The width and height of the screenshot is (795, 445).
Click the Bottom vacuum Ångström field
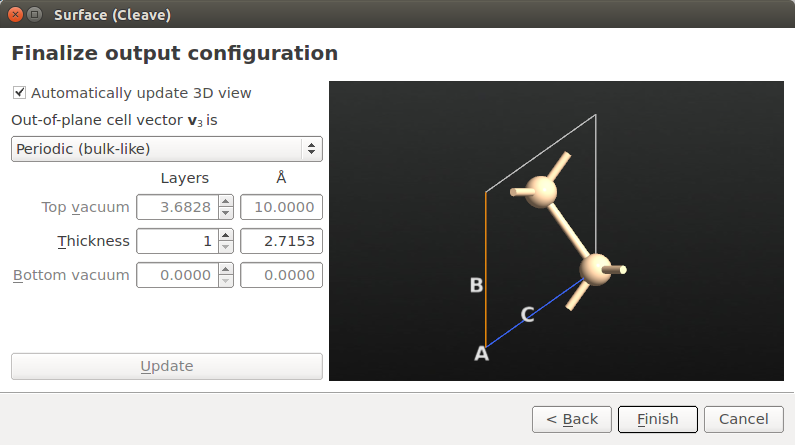click(280, 275)
